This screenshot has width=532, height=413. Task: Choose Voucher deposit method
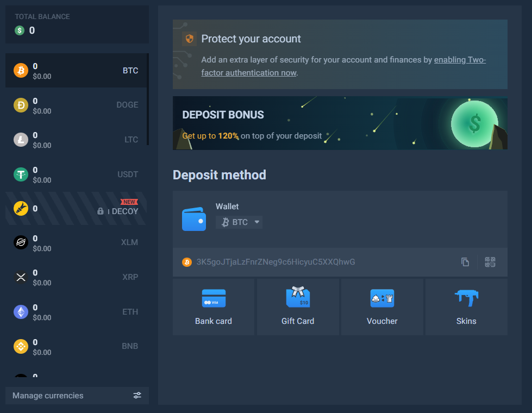click(x=382, y=307)
